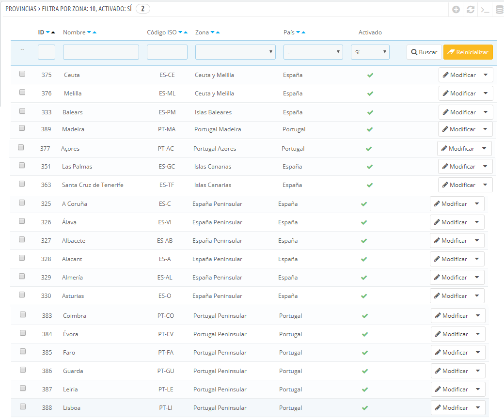Open the País filter dropdown
The width and height of the screenshot is (504, 420).
click(313, 52)
